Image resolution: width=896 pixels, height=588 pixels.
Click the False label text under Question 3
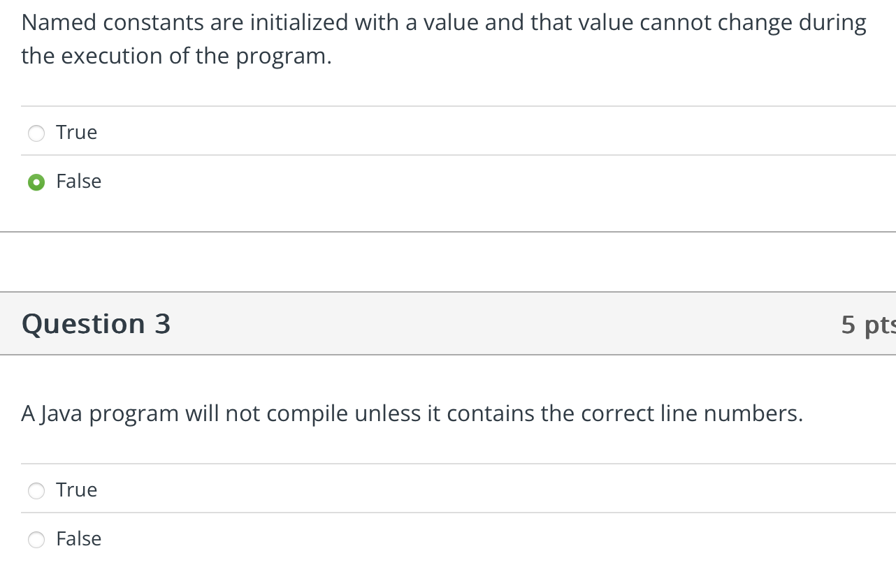[x=78, y=538]
